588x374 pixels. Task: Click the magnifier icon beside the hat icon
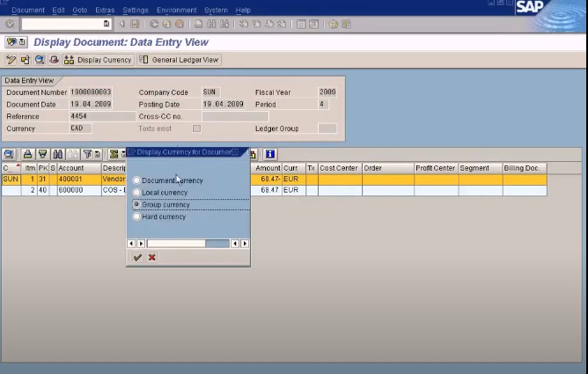point(40,60)
